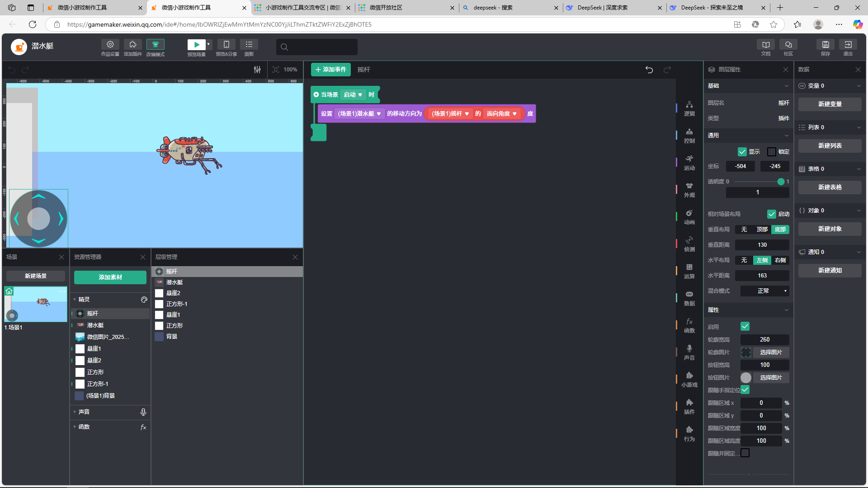Image resolution: width=868 pixels, height=488 pixels.
Task: Toggle the 跟随手指定位 checkbox
Action: [x=745, y=389]
